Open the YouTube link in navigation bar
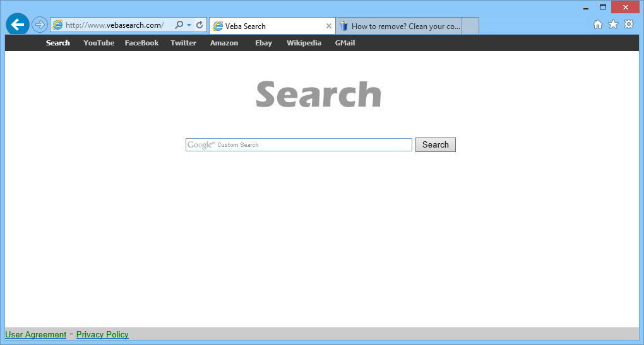644x345 pixels. tap(99, 43)
